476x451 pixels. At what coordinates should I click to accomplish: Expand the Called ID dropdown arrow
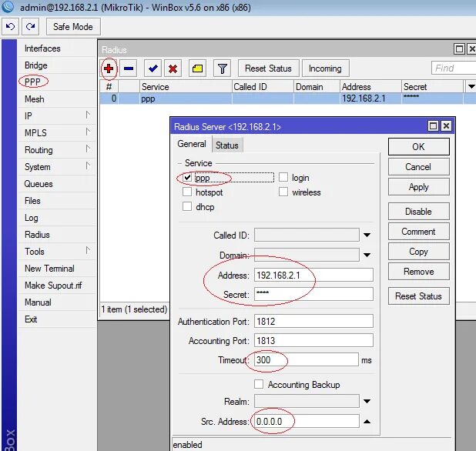pos(367,235)
